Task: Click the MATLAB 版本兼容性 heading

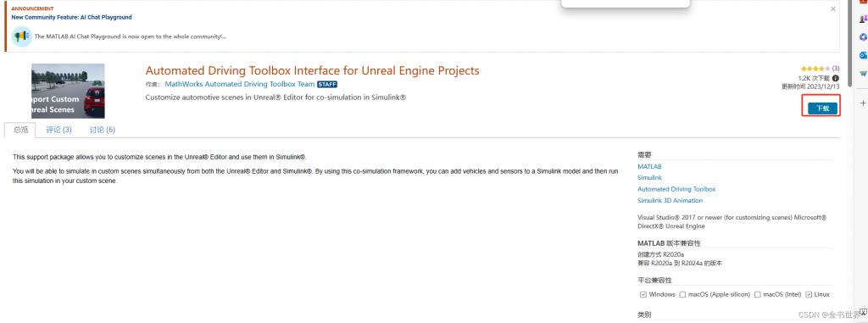Action: [670, 243]
